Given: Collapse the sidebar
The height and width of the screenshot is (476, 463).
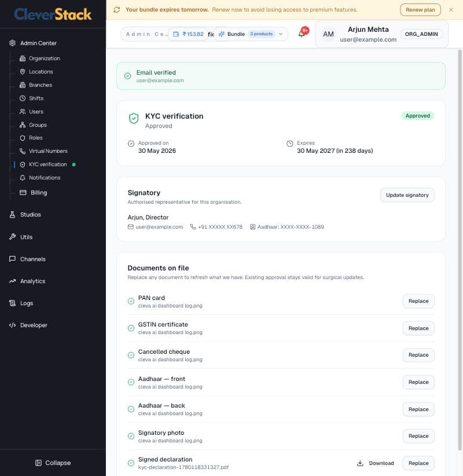Looking at the screenshot, I should click(x=53, y=463).
